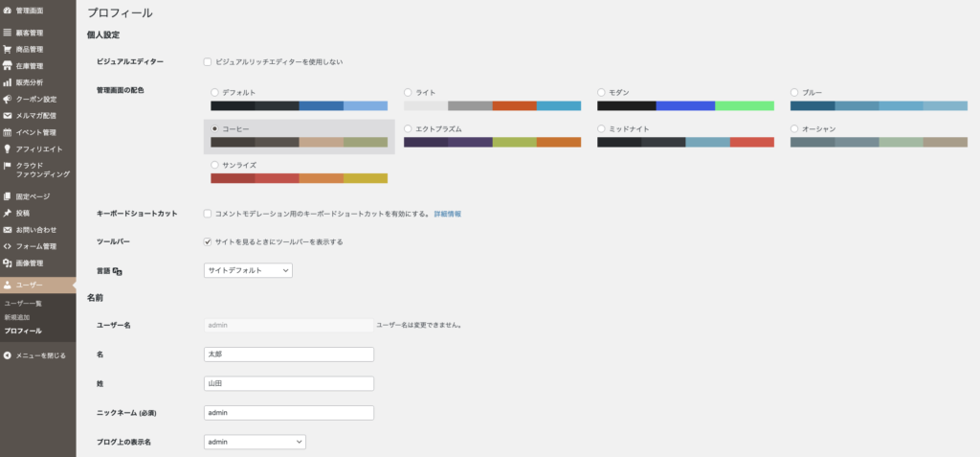Collapse the sidebar with メニューを閉じる icon
980x457 pixels.
pyautogui.click(x=8, y=354)
